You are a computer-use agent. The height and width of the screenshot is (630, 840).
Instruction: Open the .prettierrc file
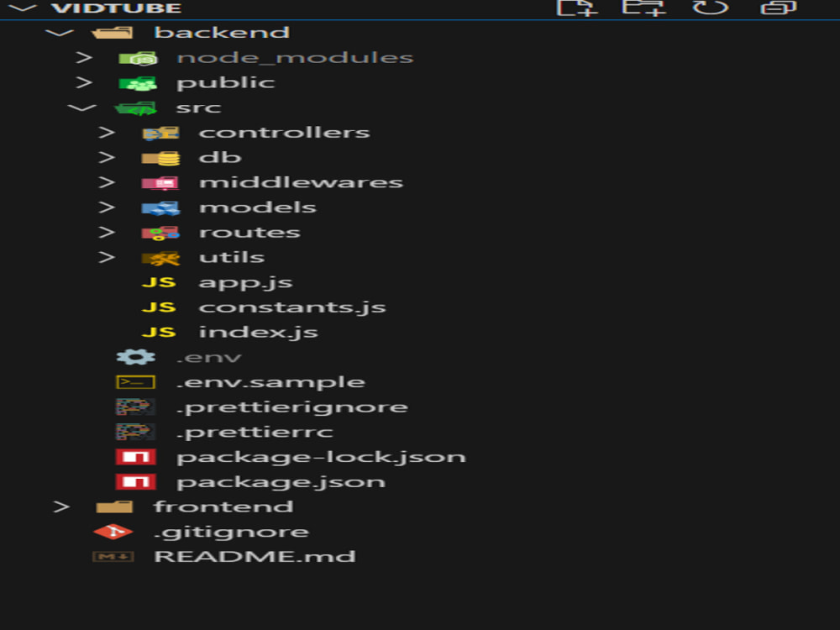(x=255, y=433)
